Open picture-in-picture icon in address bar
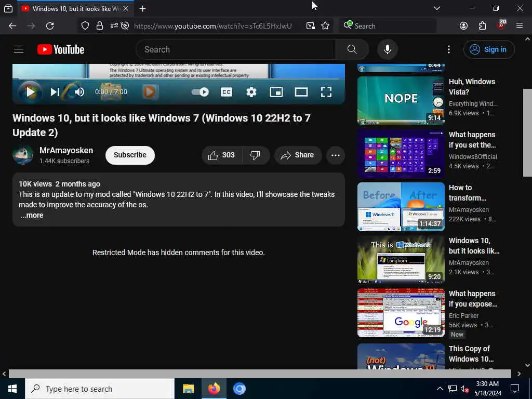The width and height of the screenshot is (532, 399). 311,26
